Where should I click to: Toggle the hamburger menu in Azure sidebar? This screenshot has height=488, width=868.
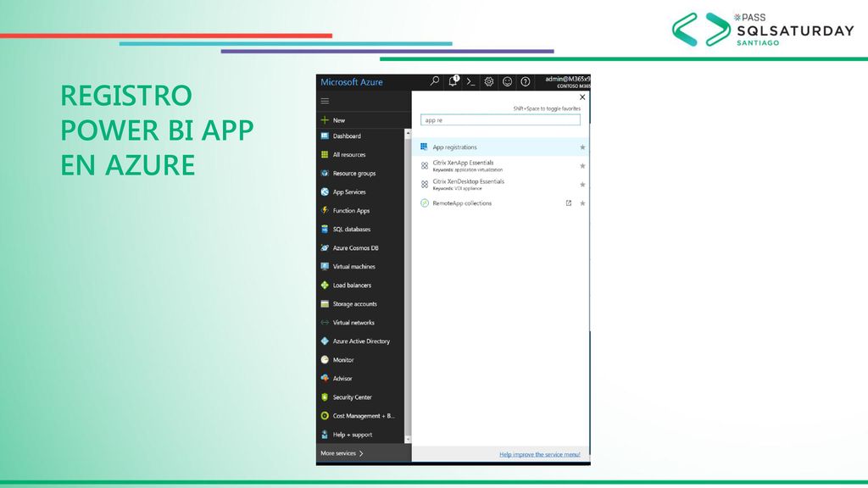point(325,101)
